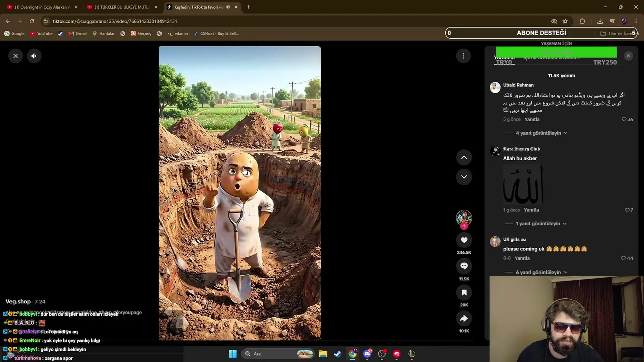Close the TikTok video viewer

tap(16, 56)
